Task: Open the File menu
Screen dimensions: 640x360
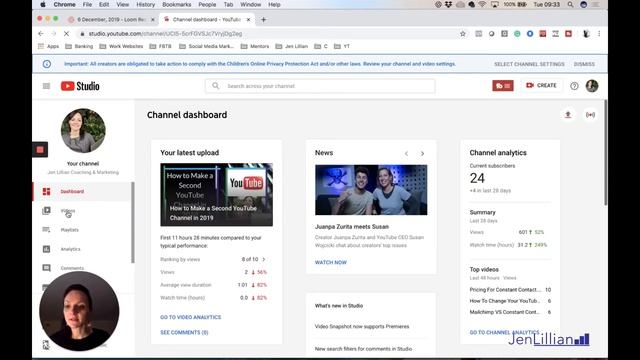Action: click(x=87, y=4)
